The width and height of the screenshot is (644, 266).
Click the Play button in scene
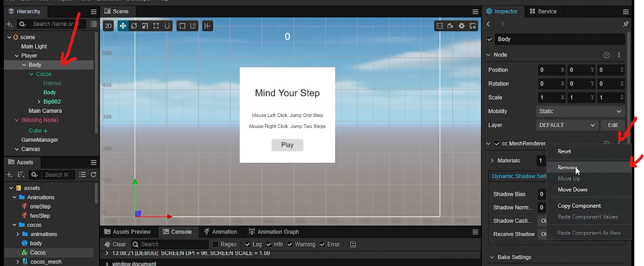coord(288,145)
